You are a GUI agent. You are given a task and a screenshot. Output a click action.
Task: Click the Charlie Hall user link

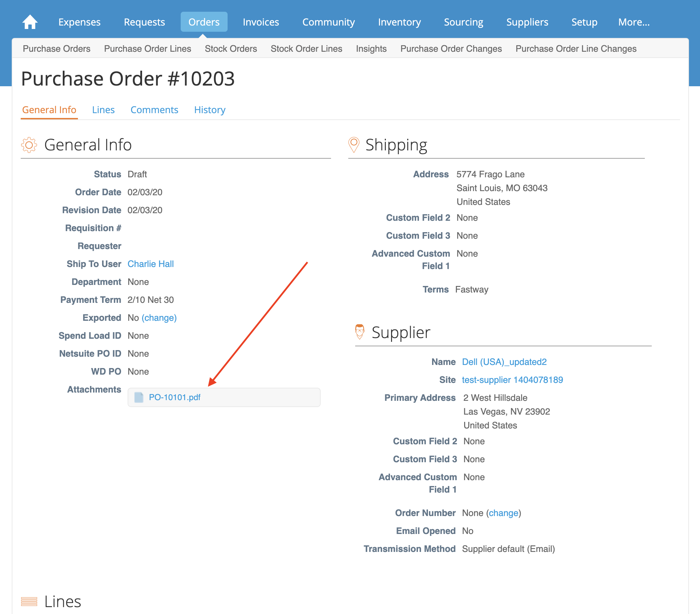pos(151,264)
